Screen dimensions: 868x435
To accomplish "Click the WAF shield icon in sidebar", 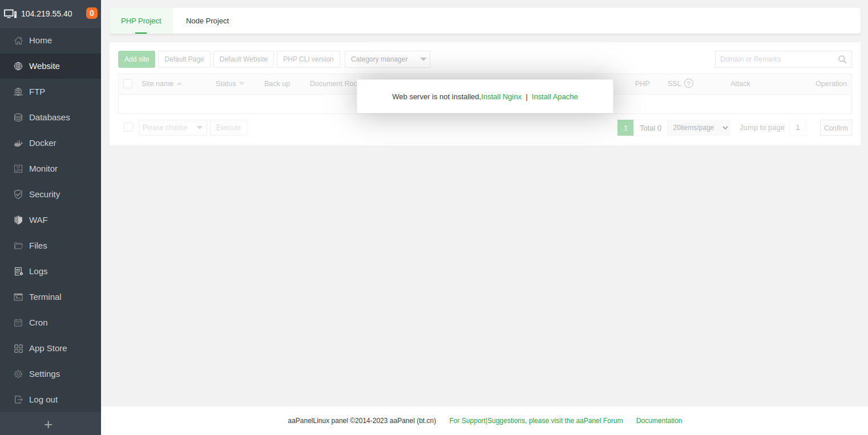I will (18, 220).
